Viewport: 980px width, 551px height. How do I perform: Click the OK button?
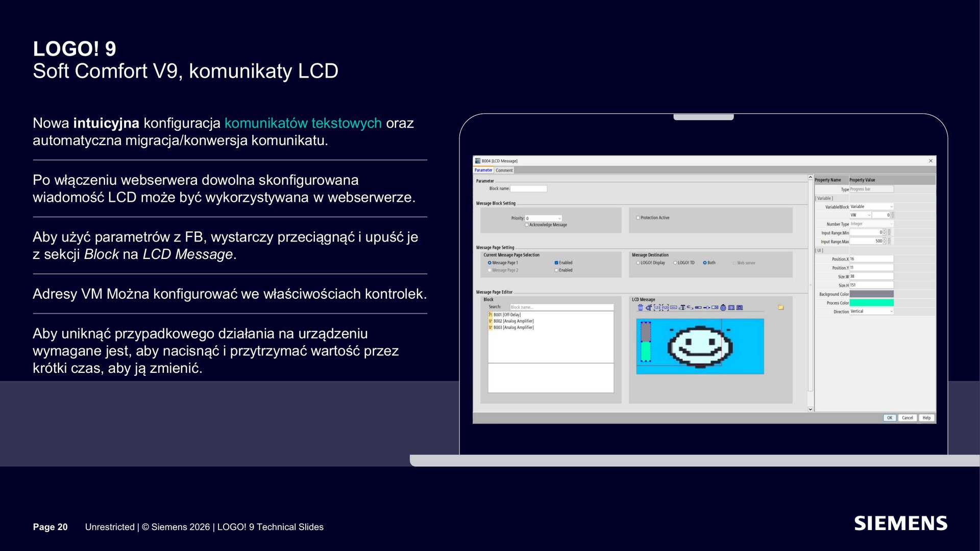point(890,418)
